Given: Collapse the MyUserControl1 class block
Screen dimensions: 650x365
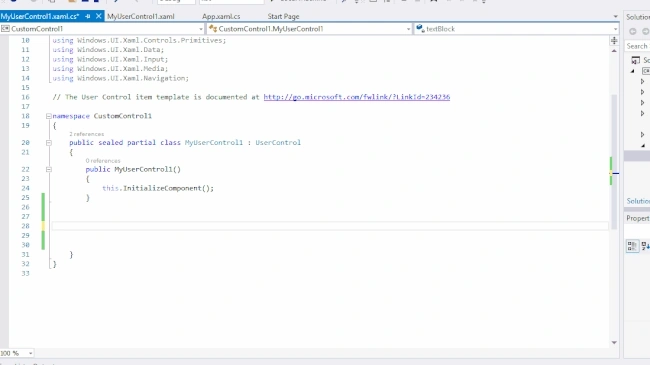Looking at the screenshot, I should click(x=49, y=143).
